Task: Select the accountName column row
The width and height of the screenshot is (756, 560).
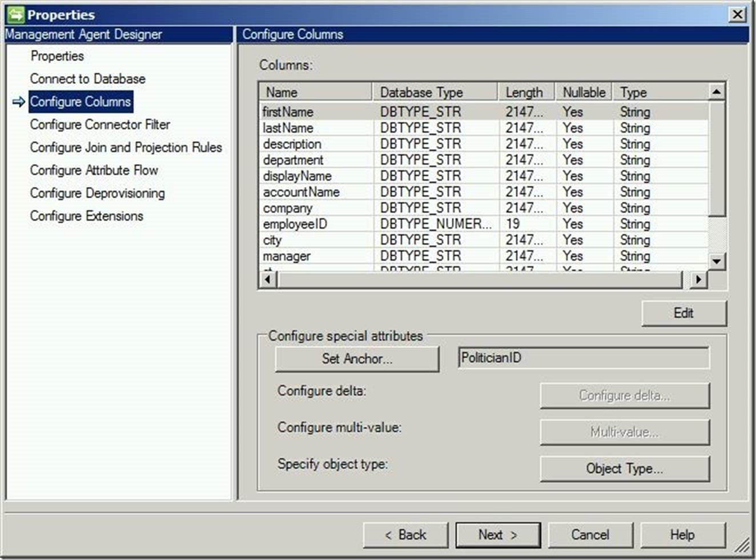Action: [484, 191]
